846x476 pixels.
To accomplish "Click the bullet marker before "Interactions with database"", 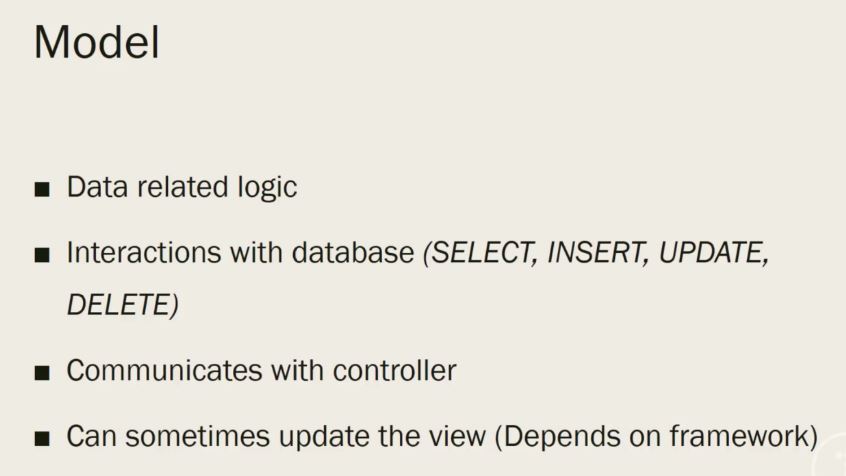I will [41, 254].
